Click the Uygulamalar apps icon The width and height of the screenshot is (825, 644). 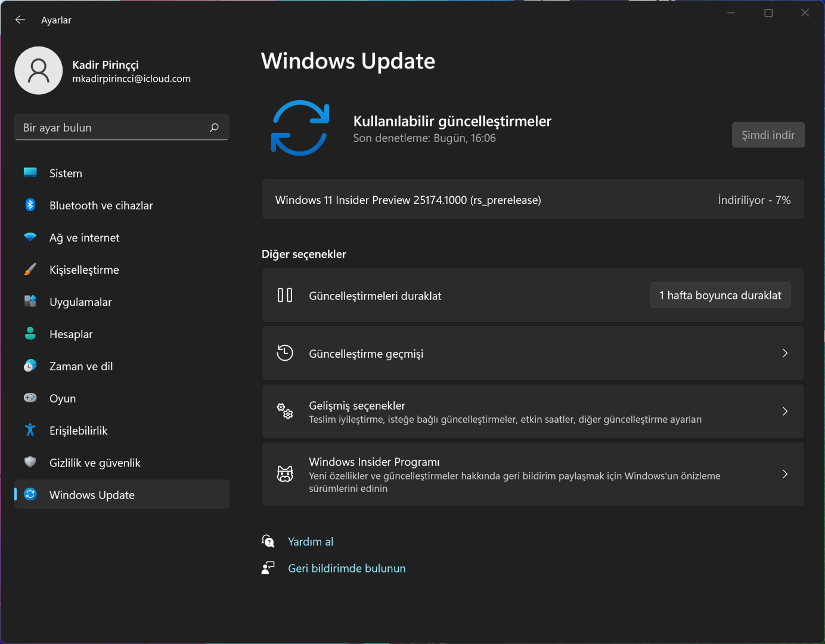30,301
